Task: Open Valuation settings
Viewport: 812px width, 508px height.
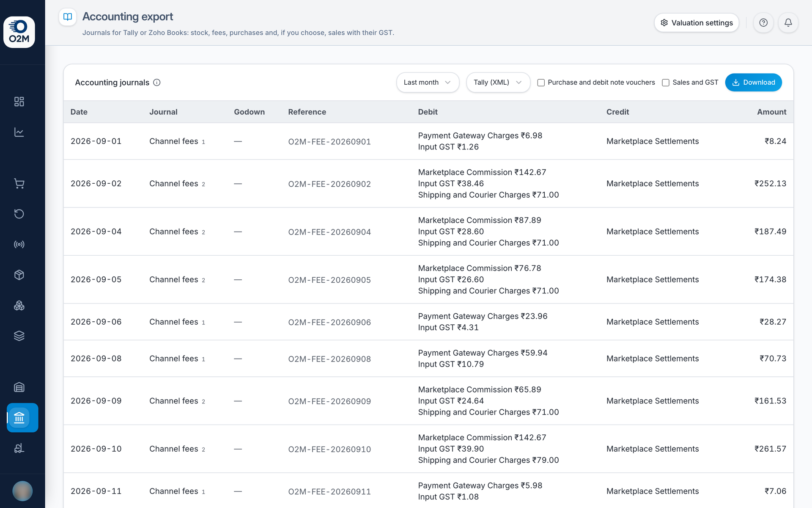Action: coord(697,23)
